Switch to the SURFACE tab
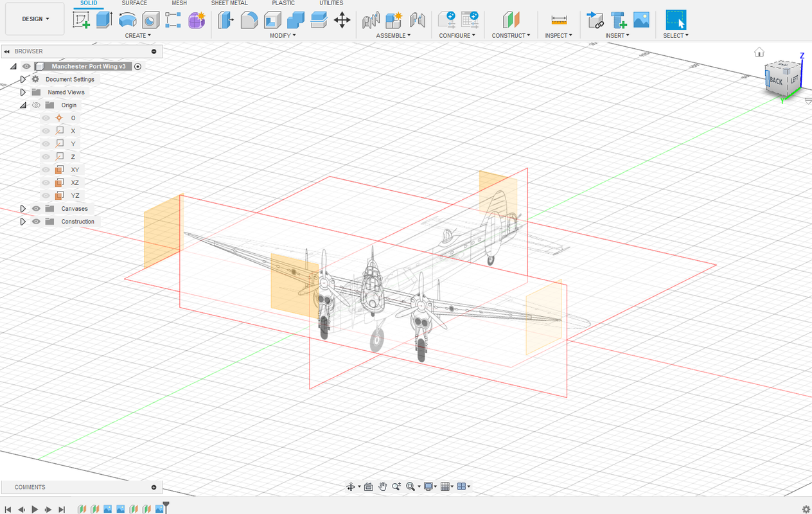The image size is (812, 514). tap(134, 3)
